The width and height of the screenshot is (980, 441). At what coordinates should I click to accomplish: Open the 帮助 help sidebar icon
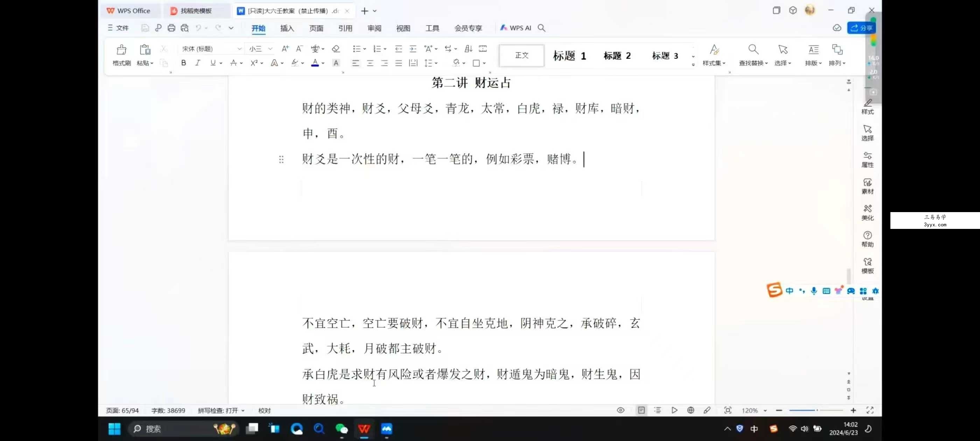point(867,239)
